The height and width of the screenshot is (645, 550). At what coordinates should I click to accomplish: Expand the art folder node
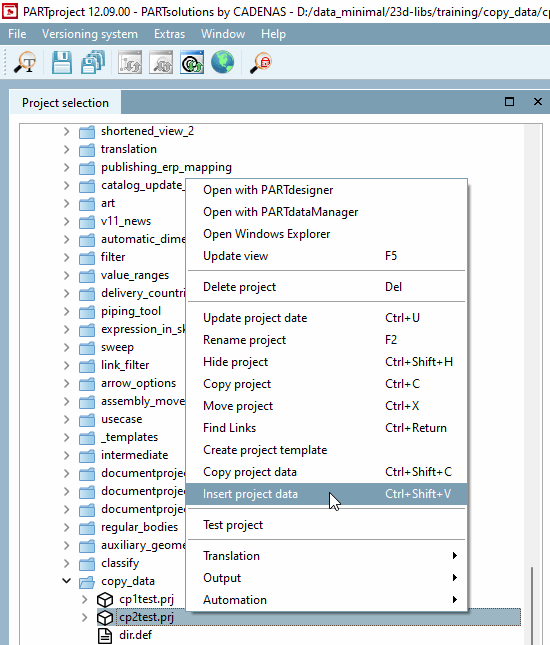(67, 203)
